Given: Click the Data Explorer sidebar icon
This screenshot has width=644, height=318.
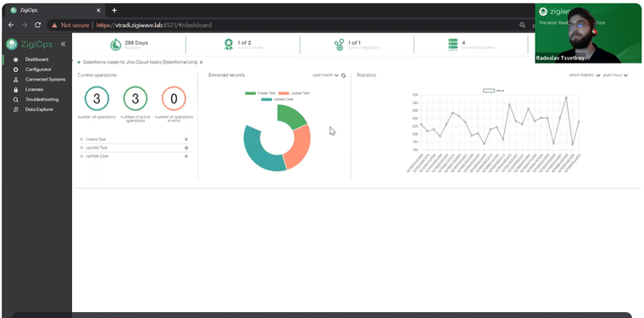Looking at the screenshot, I should tap(15, 109).
